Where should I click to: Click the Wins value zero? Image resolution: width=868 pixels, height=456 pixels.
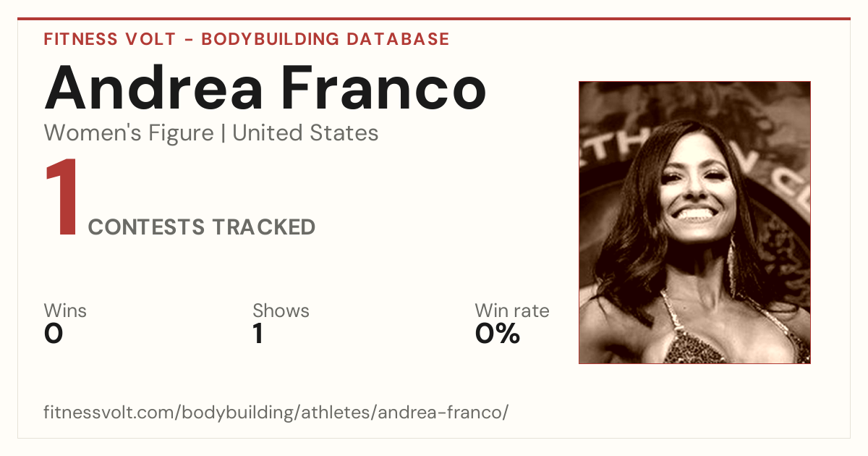point(54,334)
